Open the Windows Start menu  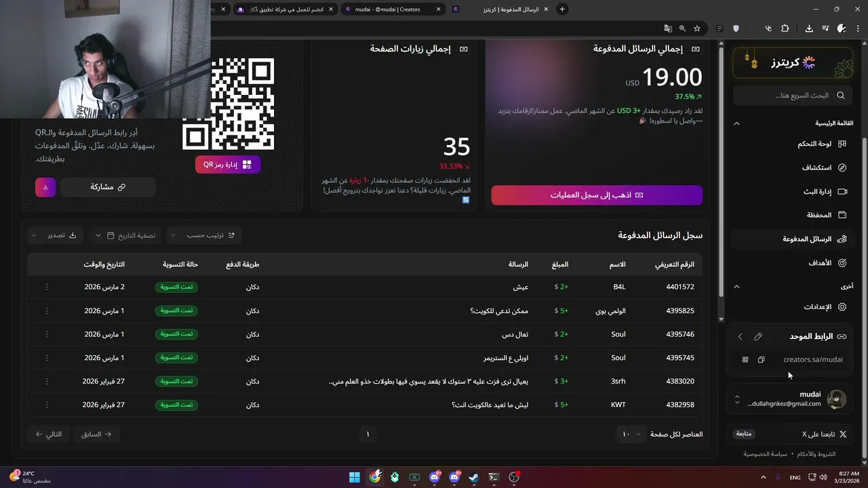[x=355, y=477]
